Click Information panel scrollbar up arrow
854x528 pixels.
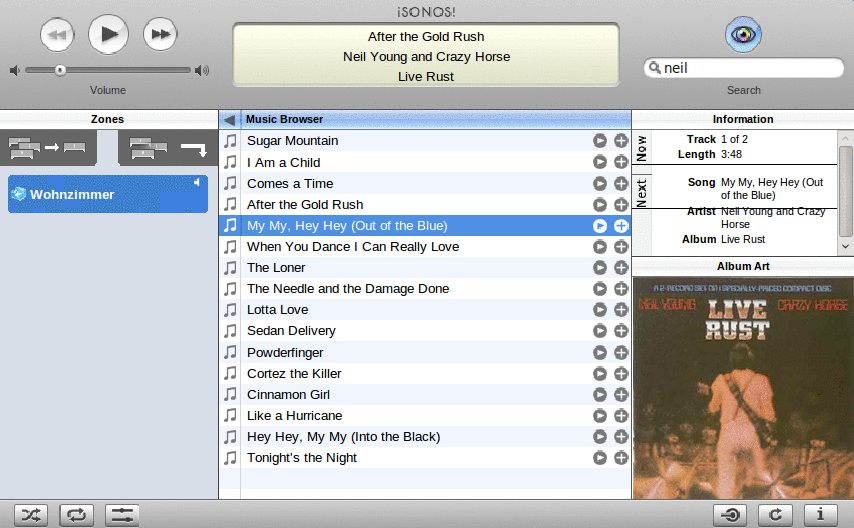click(x=845, y=138)
